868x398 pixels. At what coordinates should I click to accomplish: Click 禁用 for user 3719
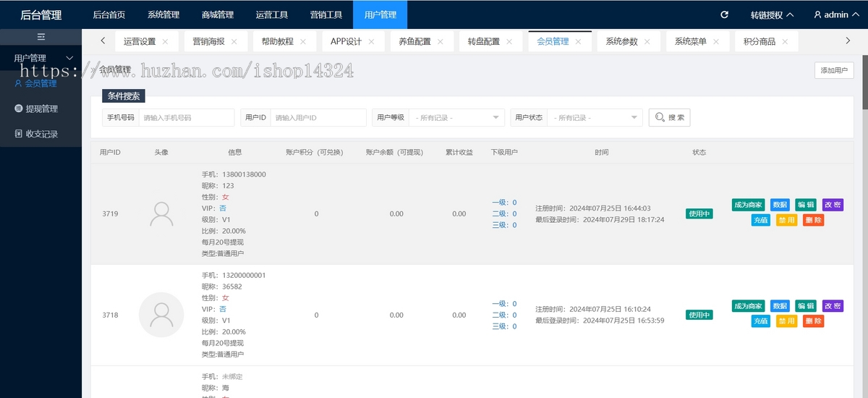point(786,220)
